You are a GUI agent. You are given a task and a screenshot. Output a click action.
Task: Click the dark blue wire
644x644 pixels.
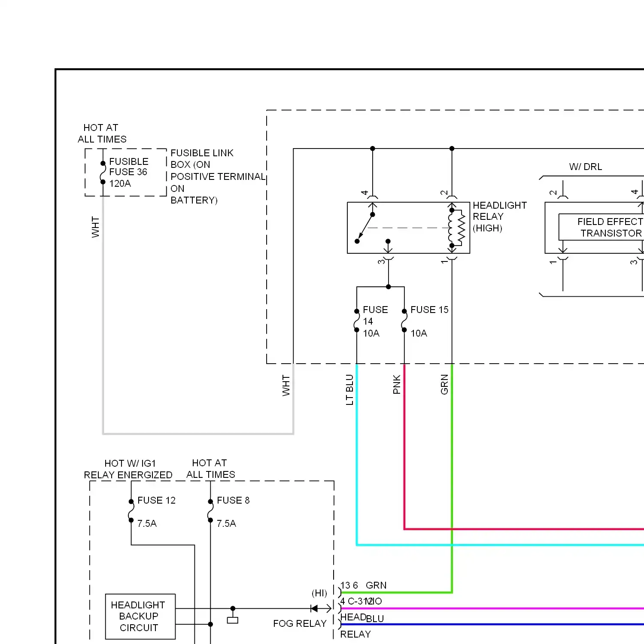[x=492, y=624]
